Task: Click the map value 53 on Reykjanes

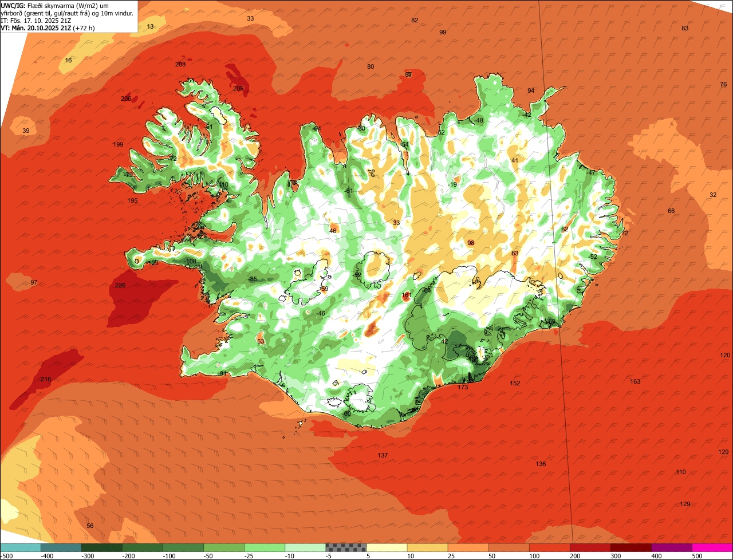Action: tap(261, 341)
